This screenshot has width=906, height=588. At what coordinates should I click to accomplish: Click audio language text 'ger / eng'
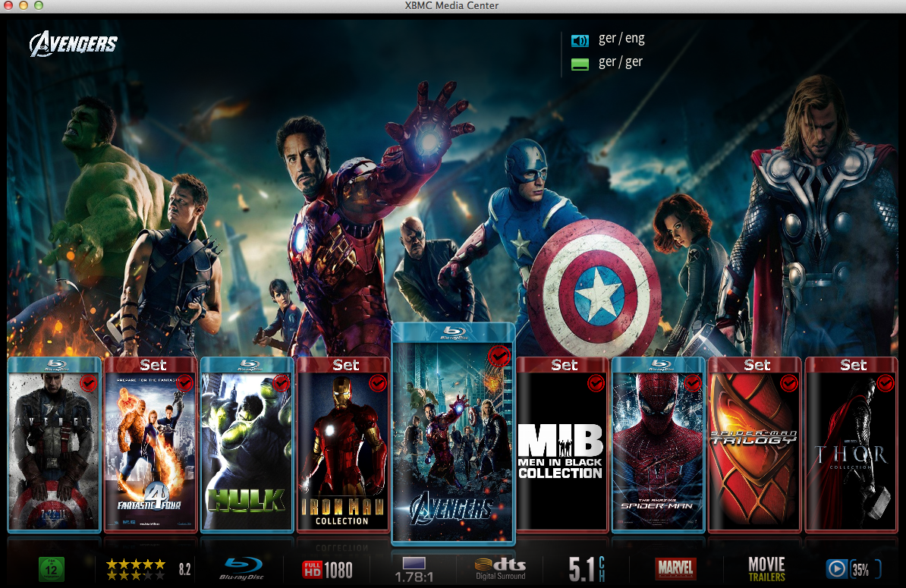[621, 39]
